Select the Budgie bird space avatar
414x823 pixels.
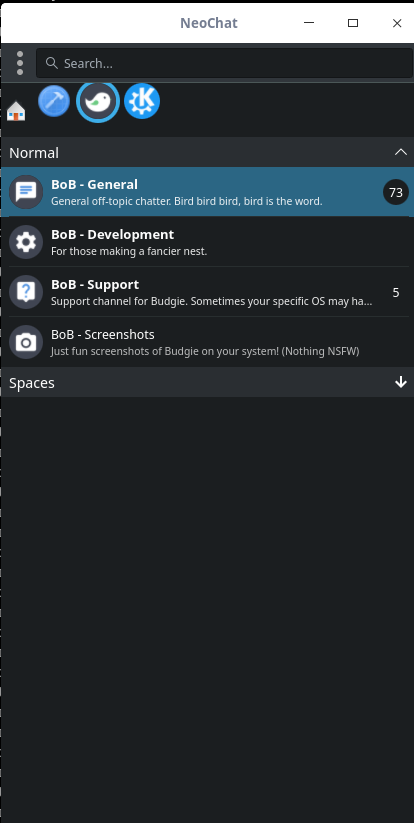pyautogui.click(x=98, y=101)
